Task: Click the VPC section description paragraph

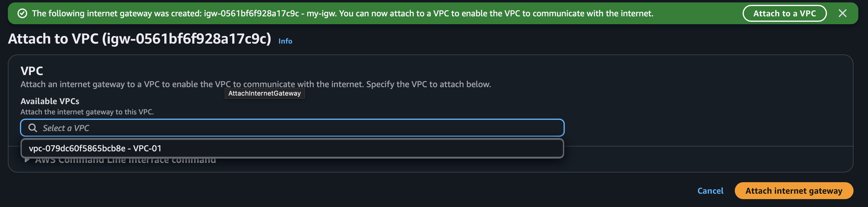Action: [256, 84]
